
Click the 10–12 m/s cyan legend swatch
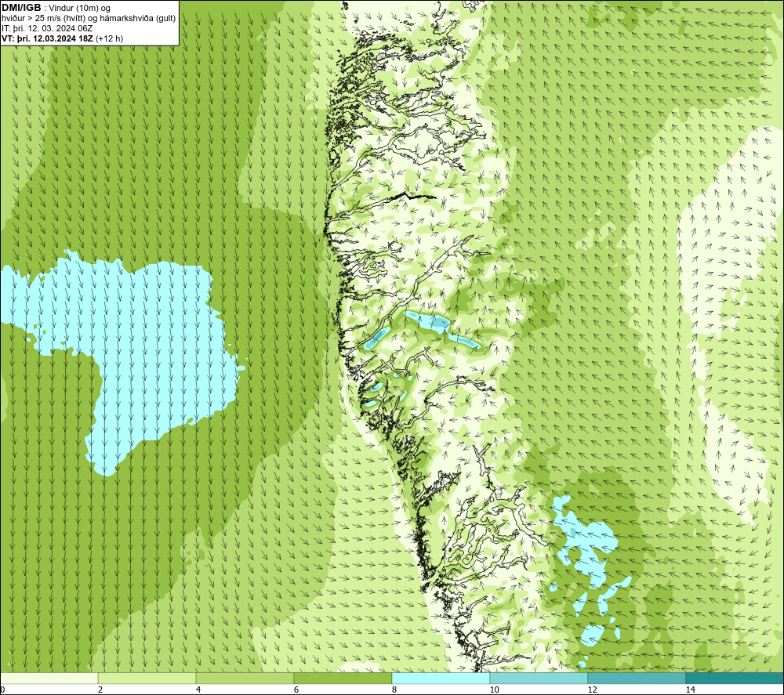[x=539, y=678]
